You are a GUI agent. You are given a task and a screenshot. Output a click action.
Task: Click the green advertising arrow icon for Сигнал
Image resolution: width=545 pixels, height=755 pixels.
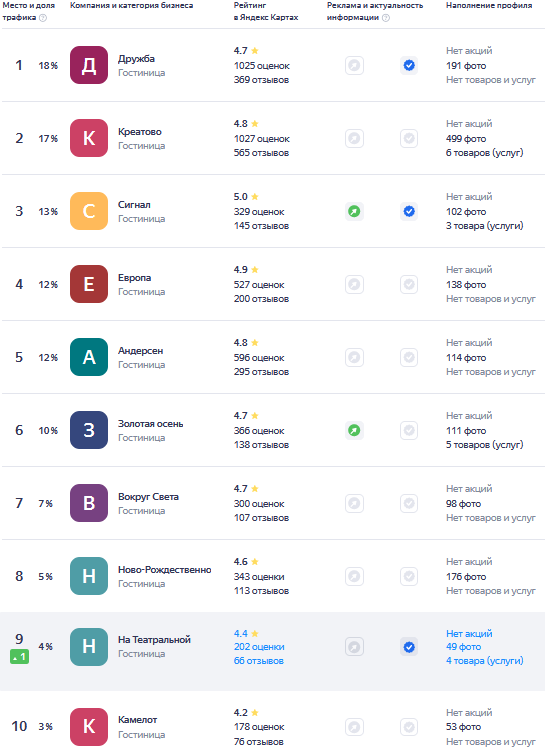tap(354, 211)
